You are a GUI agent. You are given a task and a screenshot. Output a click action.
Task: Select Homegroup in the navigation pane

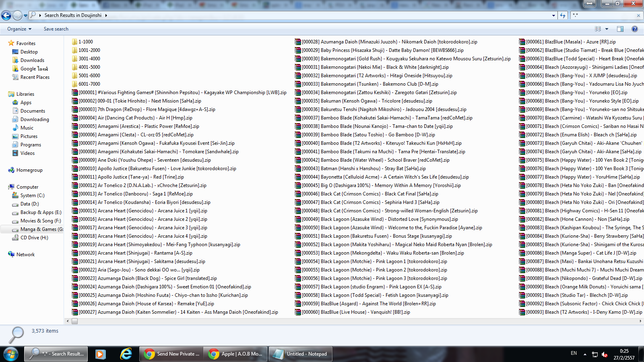[x=29, y=170]
